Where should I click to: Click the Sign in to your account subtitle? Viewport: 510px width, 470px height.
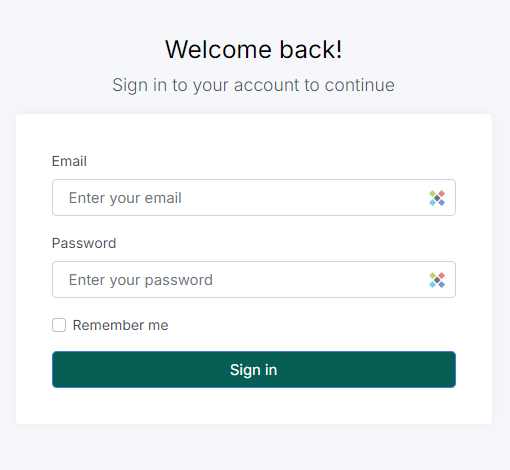pos(254,85)
